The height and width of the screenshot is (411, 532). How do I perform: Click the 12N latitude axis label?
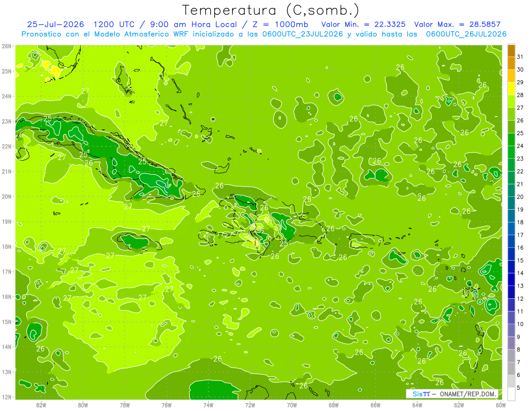pyautogui.click(x=6, y=397)
